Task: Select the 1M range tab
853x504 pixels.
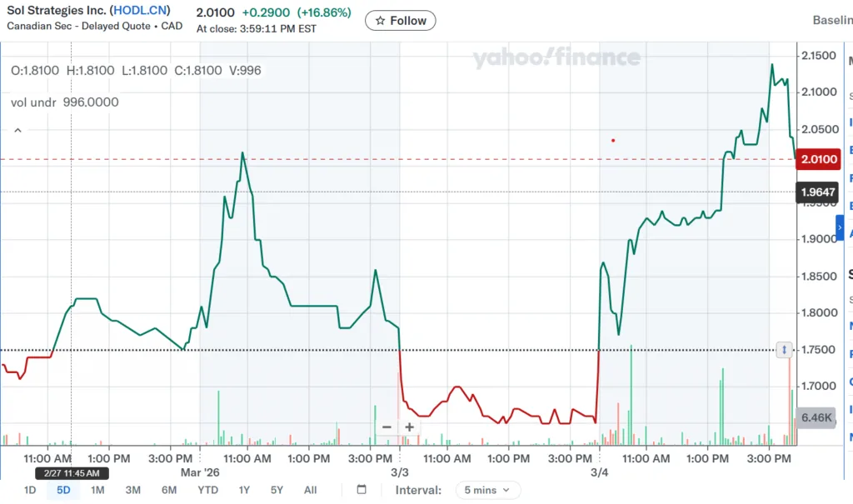Action: click(x=97, y=491)
